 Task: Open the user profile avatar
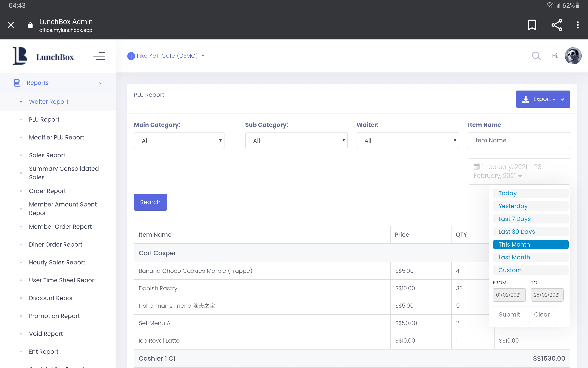click(573, 56)
